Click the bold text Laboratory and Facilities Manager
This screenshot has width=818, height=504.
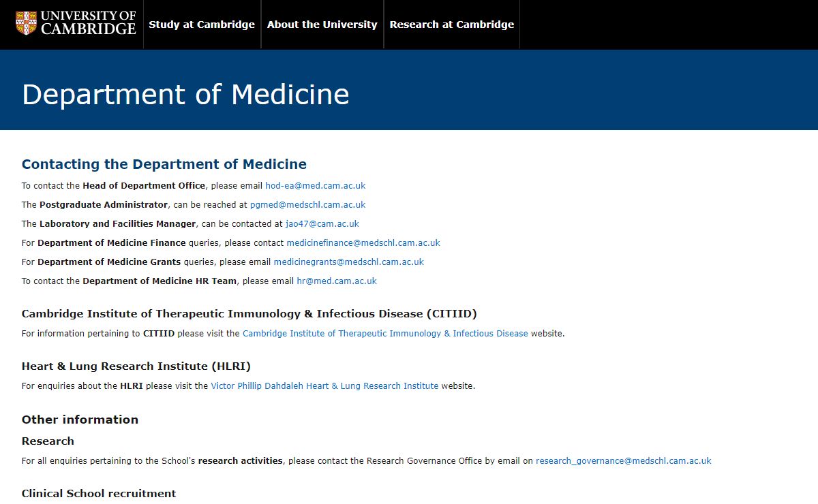coord(118,223)
